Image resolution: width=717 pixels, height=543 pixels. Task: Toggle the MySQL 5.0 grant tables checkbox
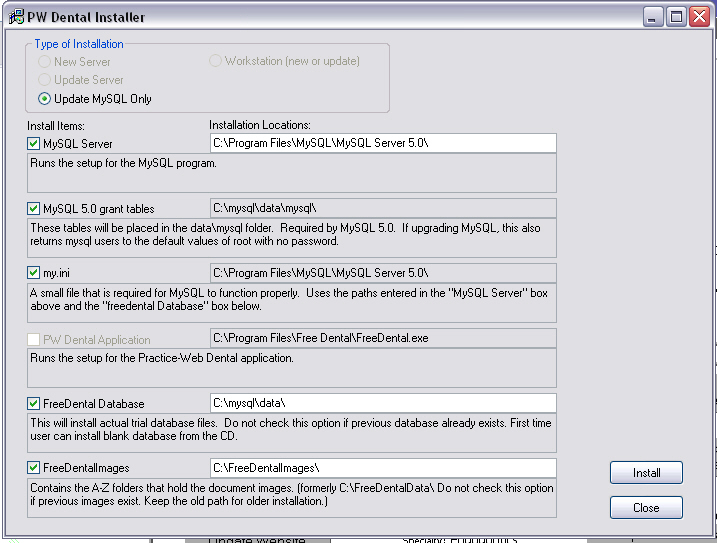tap(34, 209)
